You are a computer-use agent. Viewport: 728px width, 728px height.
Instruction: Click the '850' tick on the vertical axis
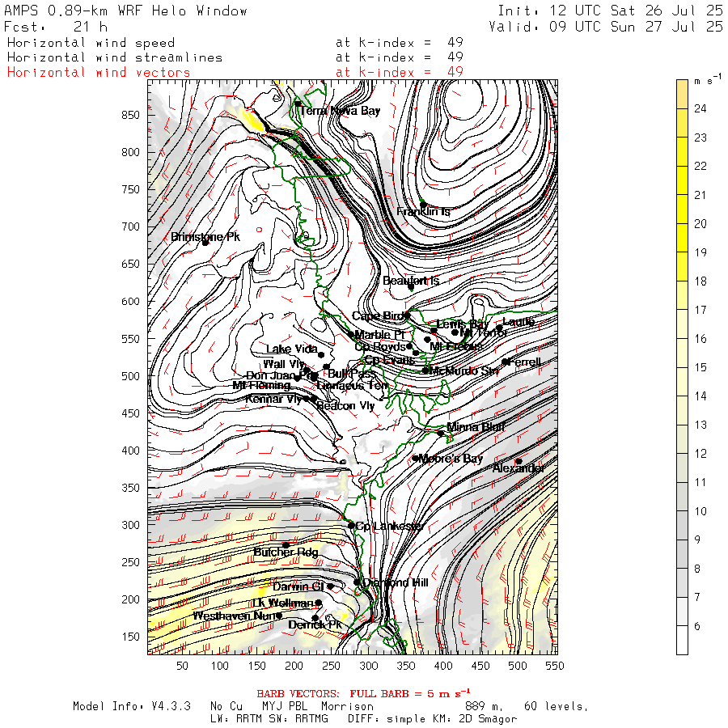coord(130,115)
